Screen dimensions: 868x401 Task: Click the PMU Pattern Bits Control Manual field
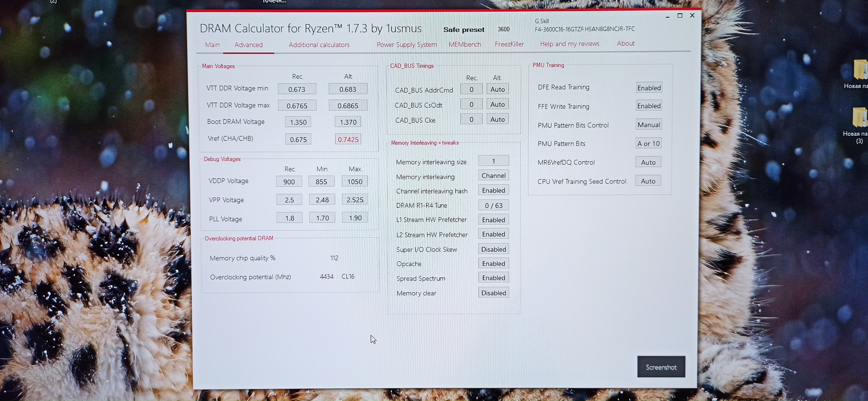[x=648, y=125]
